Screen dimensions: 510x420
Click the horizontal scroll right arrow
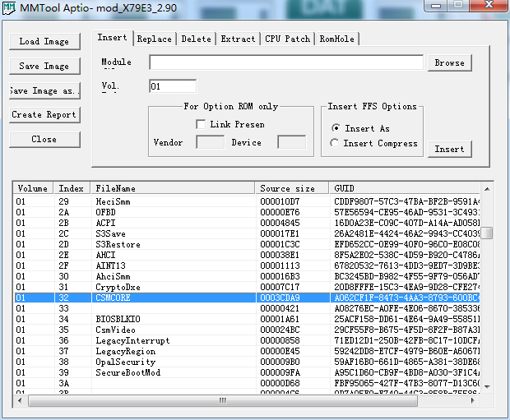point(473,400)
